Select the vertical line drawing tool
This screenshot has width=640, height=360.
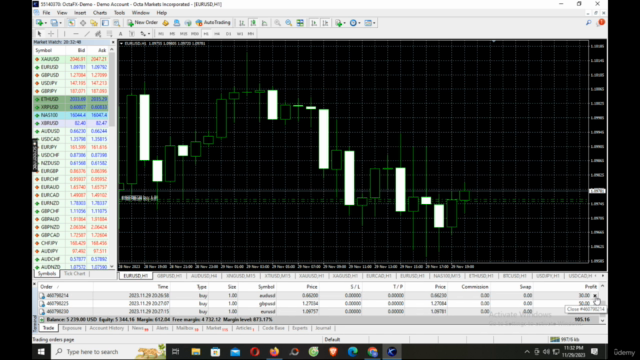click(x=64, y=33)
